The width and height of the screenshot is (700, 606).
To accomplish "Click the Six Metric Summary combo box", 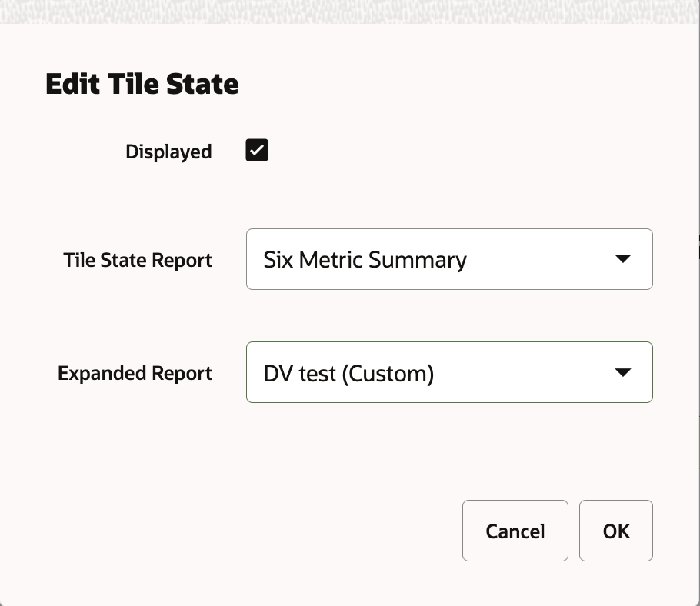I will point(449,259).
